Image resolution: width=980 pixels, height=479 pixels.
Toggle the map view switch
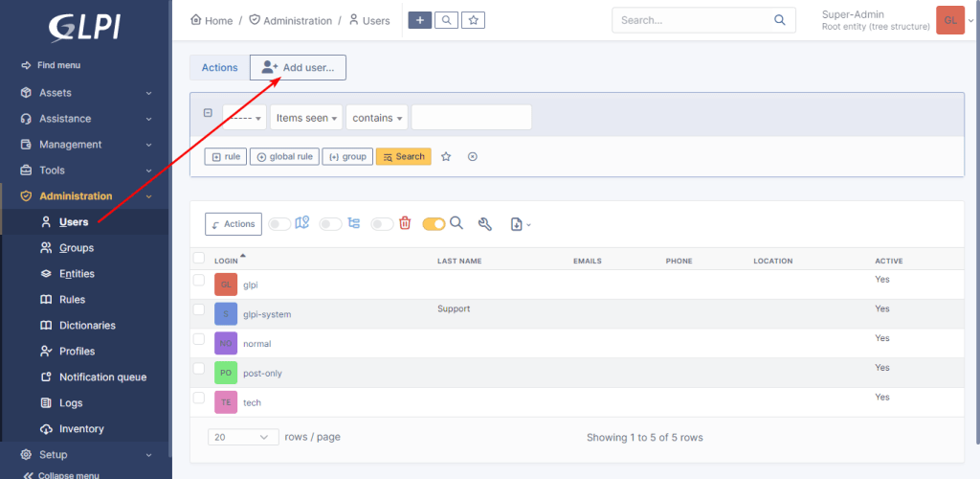click(x=279, y=224)
